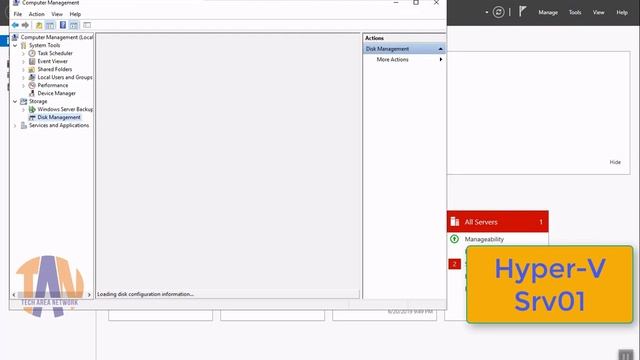
Task: Open the Action menu
Action: click(x=36, y=14)
